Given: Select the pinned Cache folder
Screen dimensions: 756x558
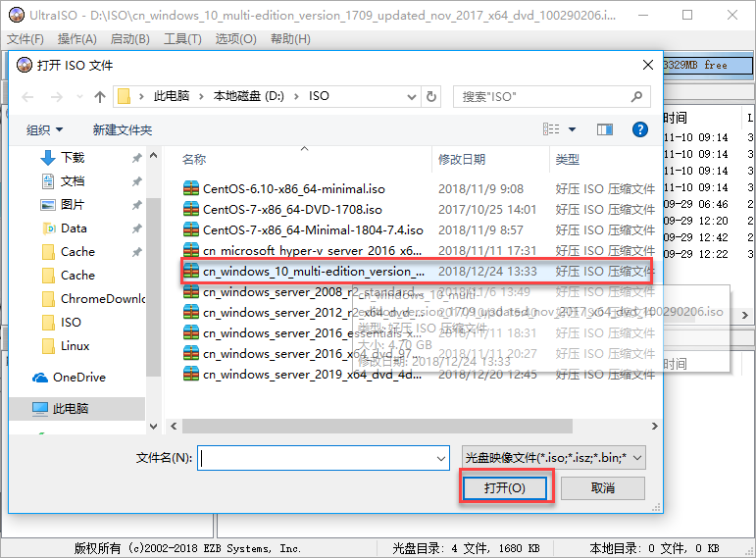Looking at the screenshot, I should pos(77,252).
